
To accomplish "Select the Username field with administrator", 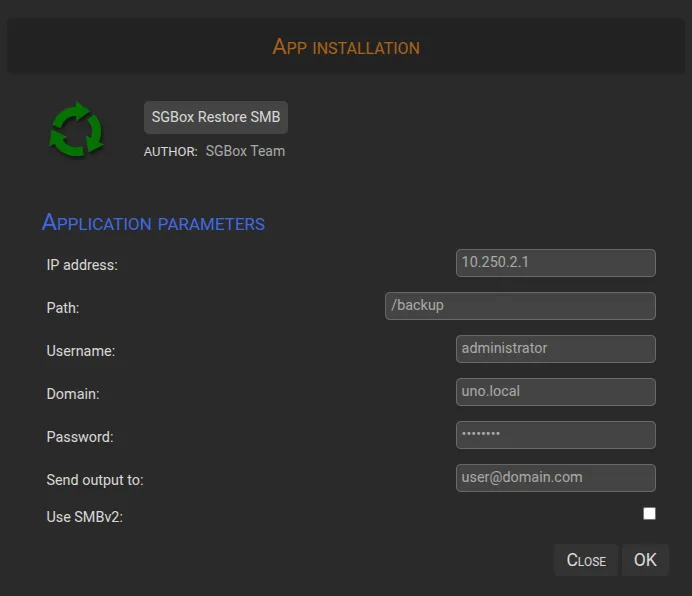I will 556,349.
